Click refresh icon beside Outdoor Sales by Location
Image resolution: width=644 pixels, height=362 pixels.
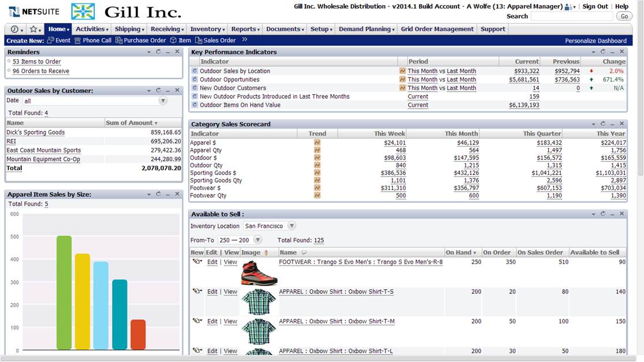tap(194, 70)
